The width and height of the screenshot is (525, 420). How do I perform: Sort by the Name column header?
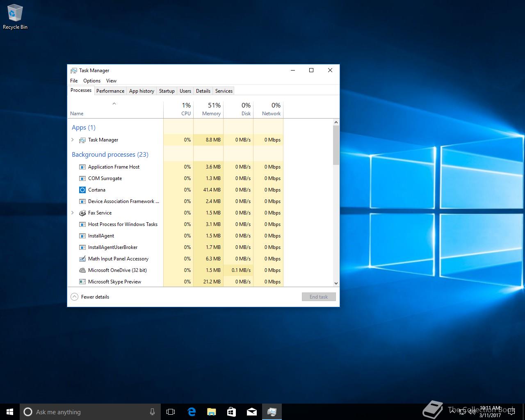(x=115, y=110)
